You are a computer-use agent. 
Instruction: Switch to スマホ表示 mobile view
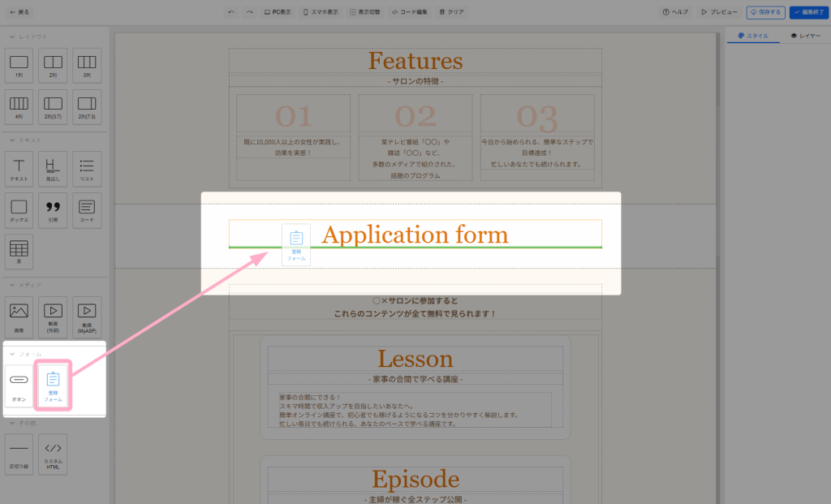tap(321, 12)
